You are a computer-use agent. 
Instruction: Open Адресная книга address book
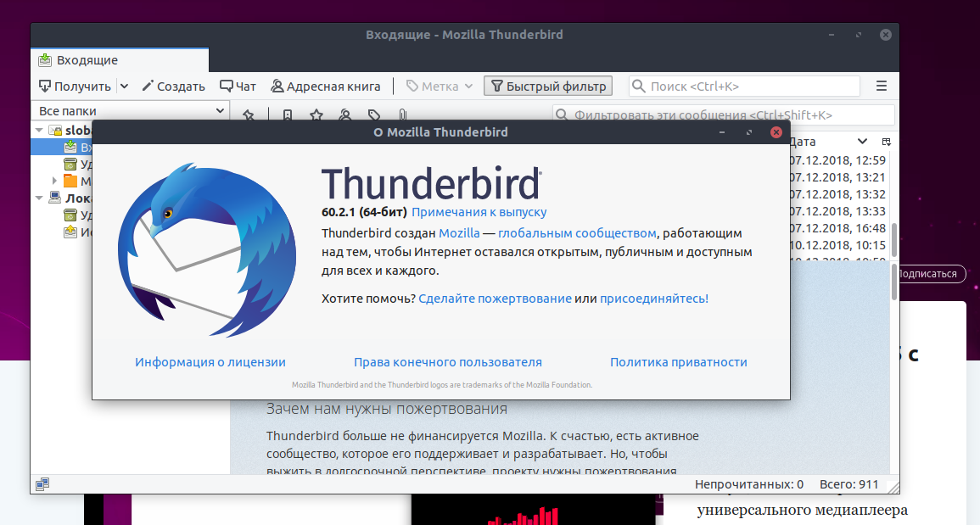click(x=326, y=87)
